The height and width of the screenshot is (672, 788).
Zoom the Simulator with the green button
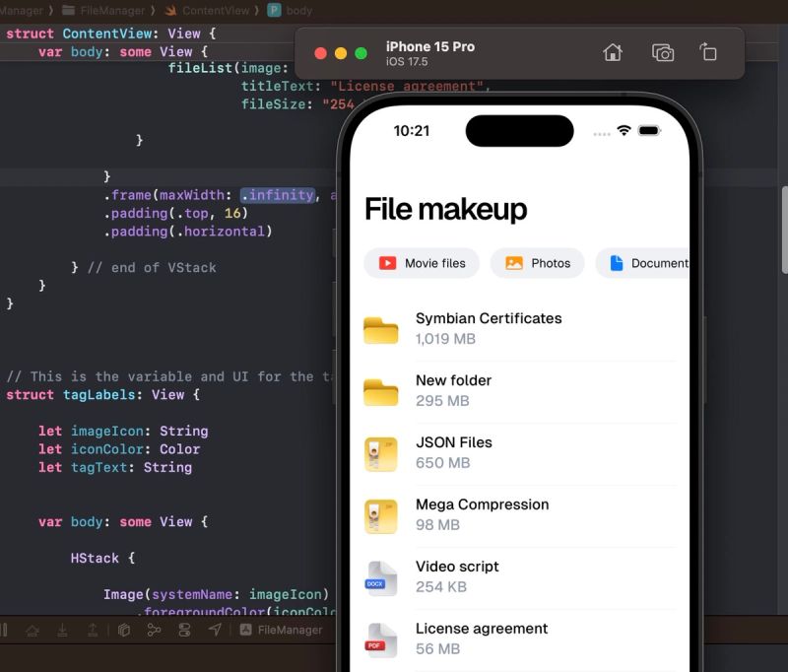point(361,53)
